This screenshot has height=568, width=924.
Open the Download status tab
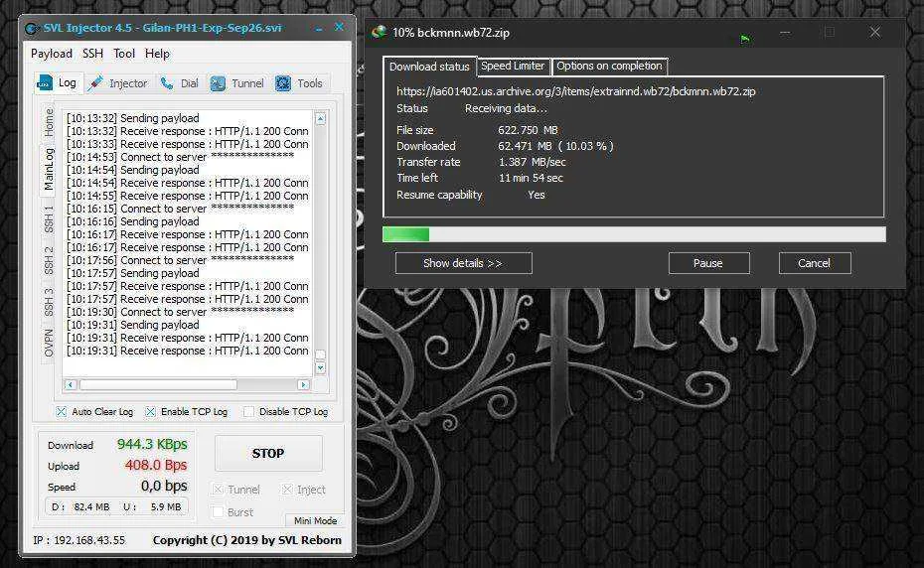coord(429,67)
